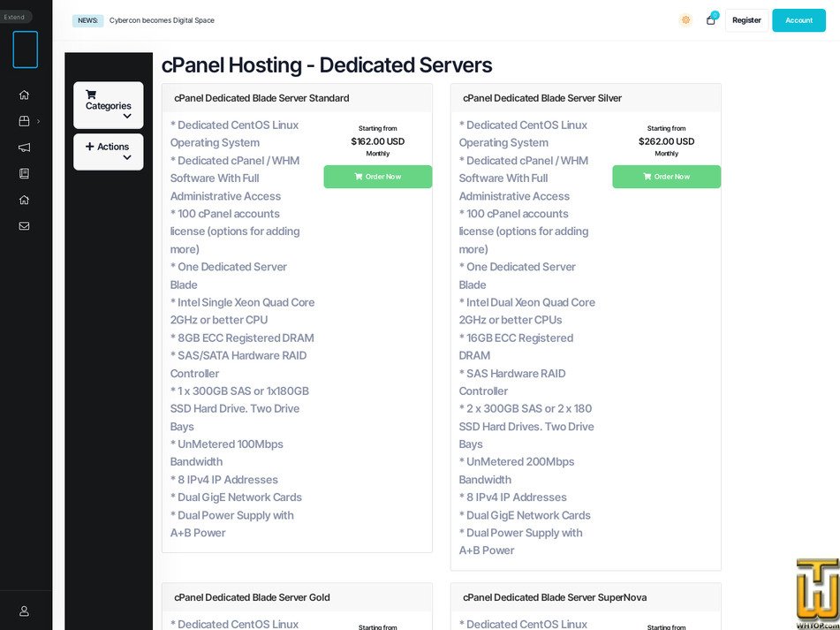This screenshot has width=840, height=630.
Task: Expand the Categories panel
Action: (109, 105)
